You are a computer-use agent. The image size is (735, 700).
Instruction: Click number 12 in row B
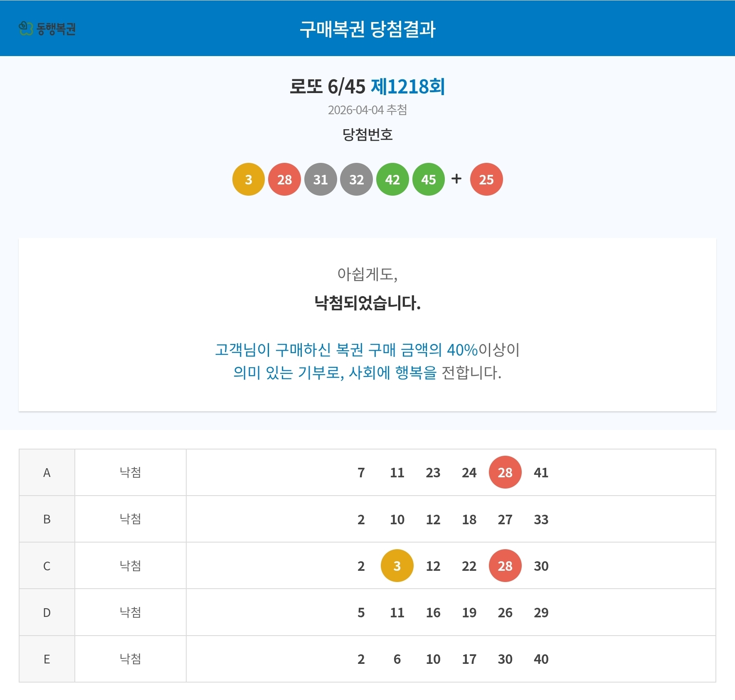pos(433,519)
